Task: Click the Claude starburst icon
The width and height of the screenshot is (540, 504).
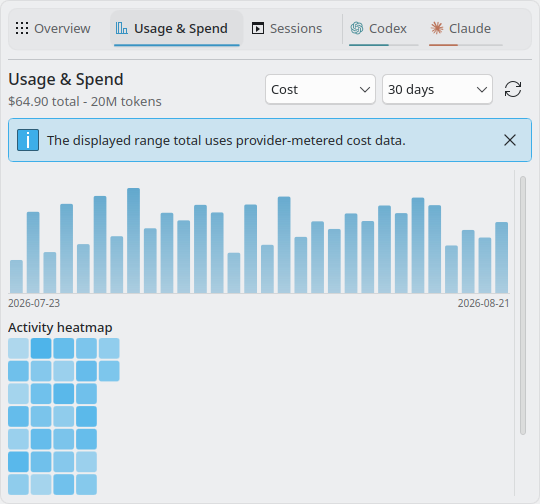Action: (x=437, y=28)
